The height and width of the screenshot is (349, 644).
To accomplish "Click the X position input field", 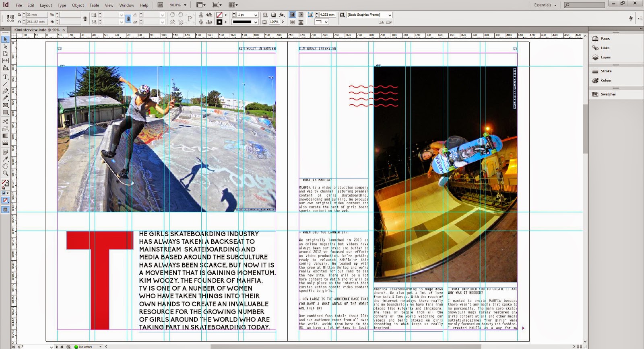I will (x=37, y=15).
